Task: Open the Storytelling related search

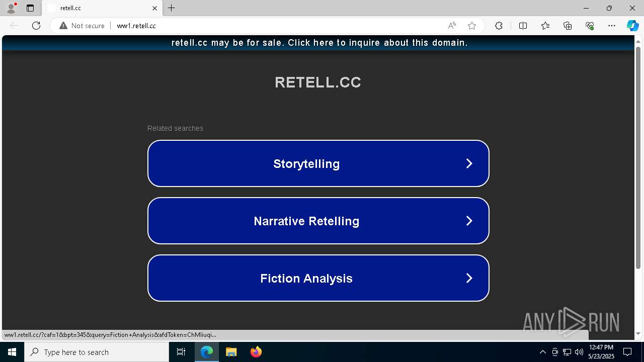Action: click(x=318, y=163)
